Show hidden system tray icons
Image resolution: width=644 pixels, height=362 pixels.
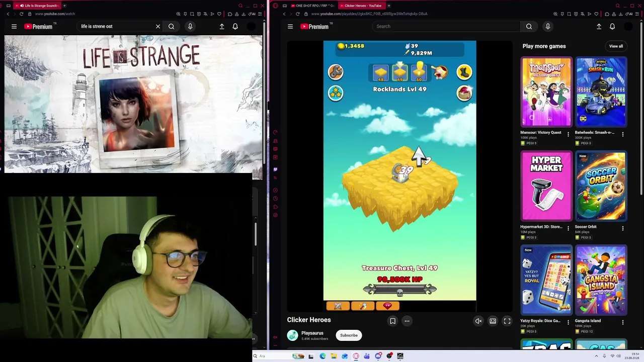coord(596,356)
